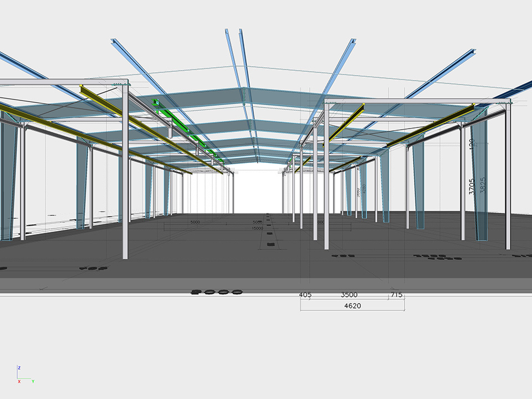Pick the 15000 span dimension text
Screen dimensions: 532x399
point(257,228)
